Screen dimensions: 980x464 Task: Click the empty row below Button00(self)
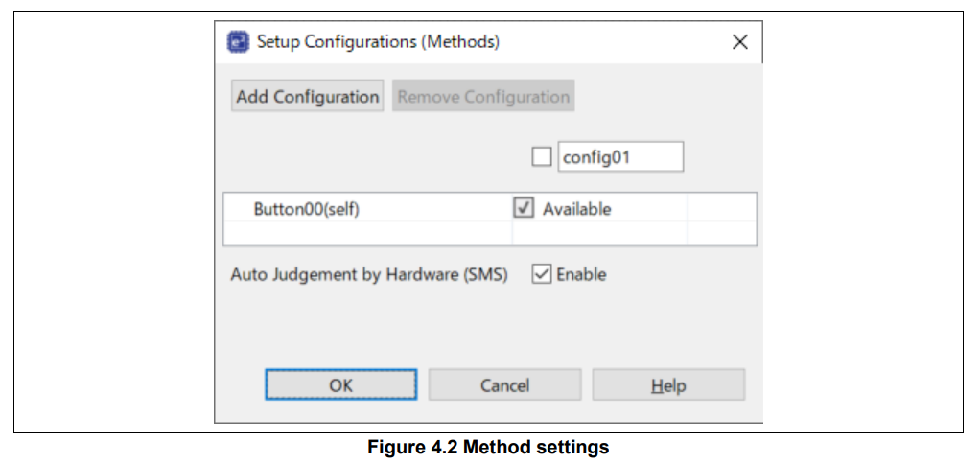[367, 234]
